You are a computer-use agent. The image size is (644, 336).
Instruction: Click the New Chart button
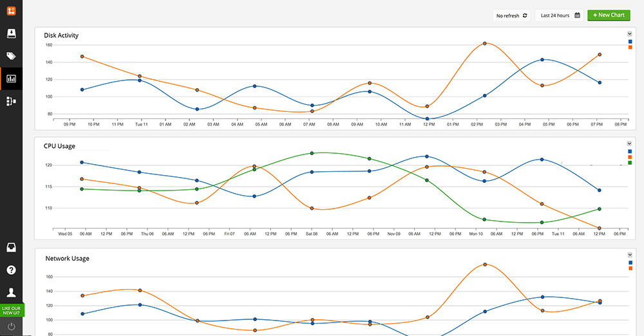(609, 15)
